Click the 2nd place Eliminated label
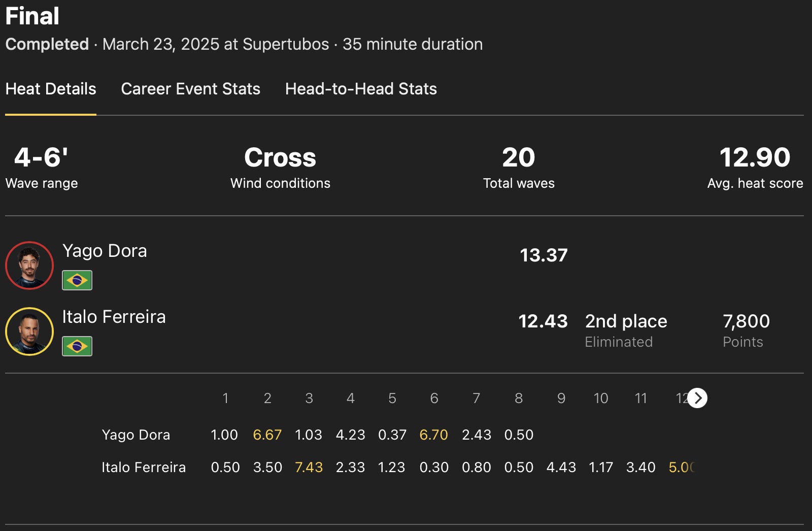Screen dimensions: 812x531 (626, 330)
